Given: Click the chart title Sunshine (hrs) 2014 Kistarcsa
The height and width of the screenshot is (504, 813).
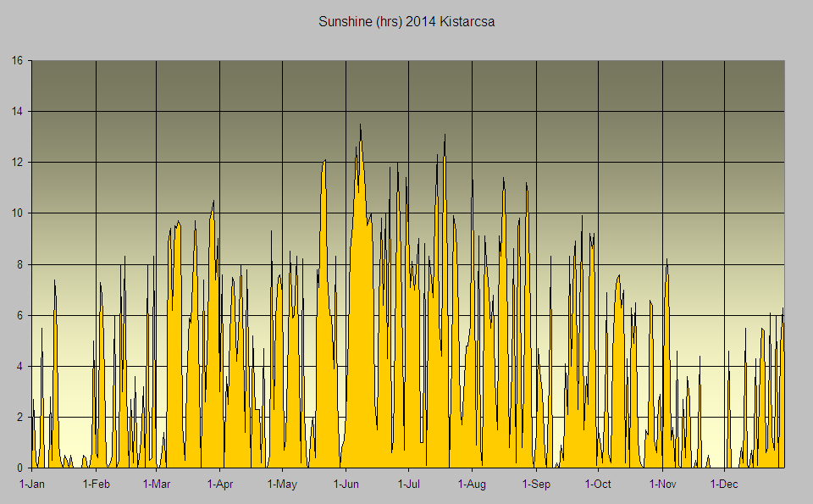Looking at the screenshot, I should pyautogui.click(x=406, y=22).
